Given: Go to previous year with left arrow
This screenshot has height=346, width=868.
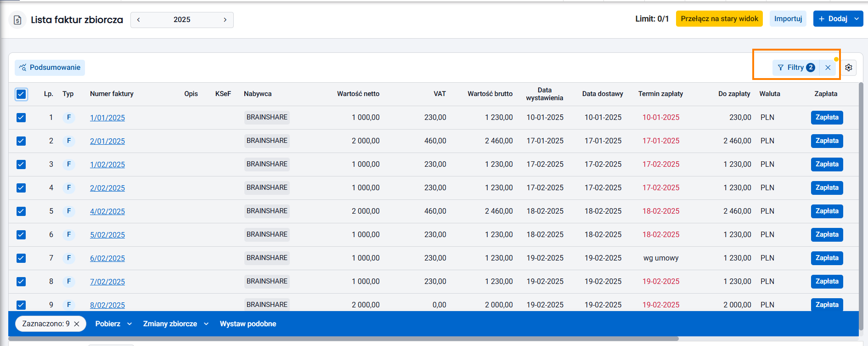Looking at the screenshot, I should pos(138,20).
